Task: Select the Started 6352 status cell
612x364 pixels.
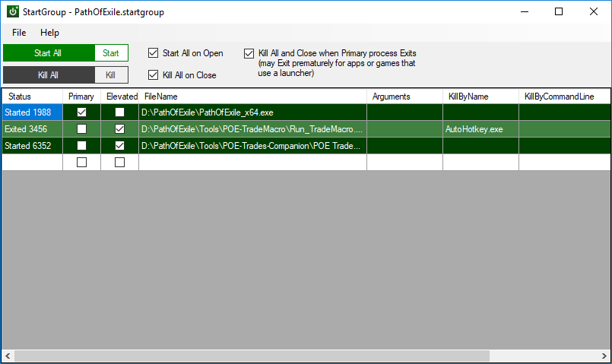Action: click(x=32, y=146)
